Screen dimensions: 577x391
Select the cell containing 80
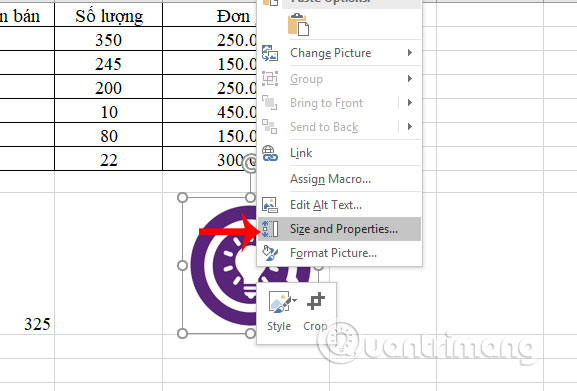(109, 135)
